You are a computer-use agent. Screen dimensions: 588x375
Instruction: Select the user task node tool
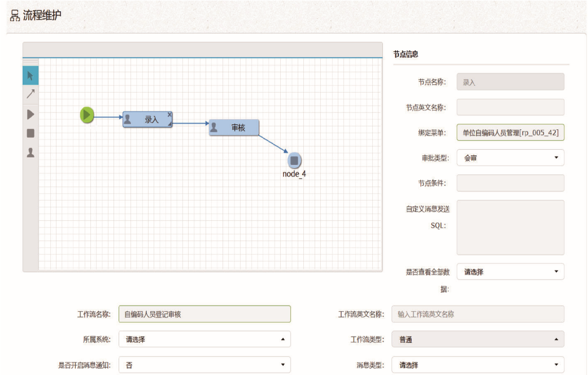(31, 152)
